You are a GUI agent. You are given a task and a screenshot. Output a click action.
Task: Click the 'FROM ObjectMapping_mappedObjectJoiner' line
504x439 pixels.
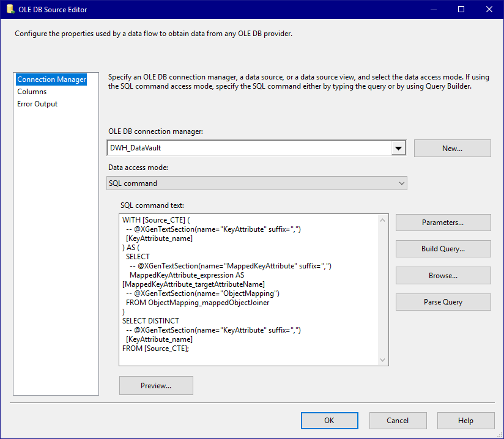[x=198, y=303]
